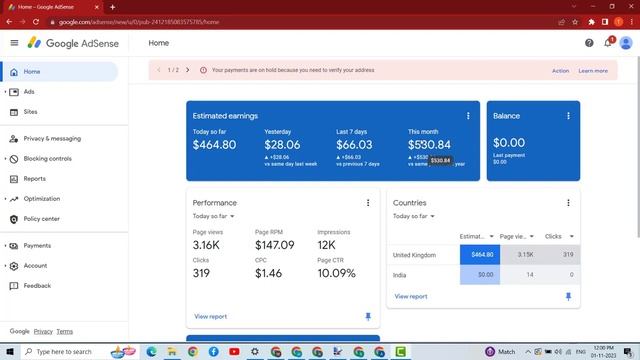Click the $530.84 This month value
The width and height of the screenshot is (640, 360).
tap(429, 145)
